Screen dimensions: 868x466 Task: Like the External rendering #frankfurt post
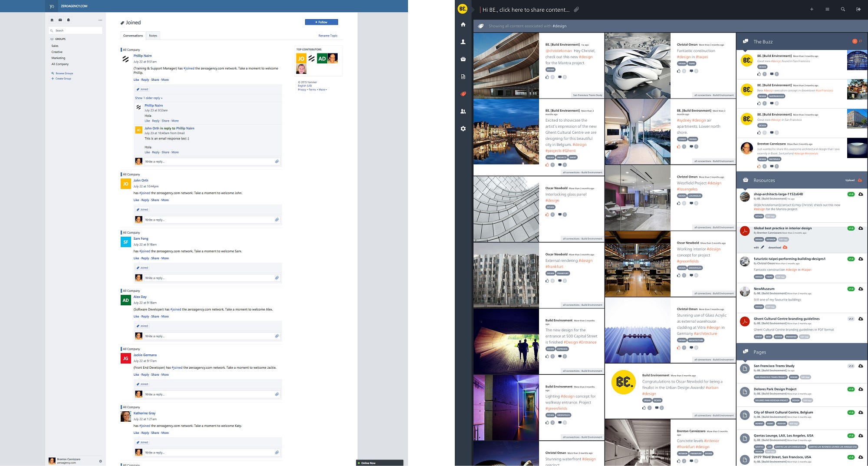547,281
